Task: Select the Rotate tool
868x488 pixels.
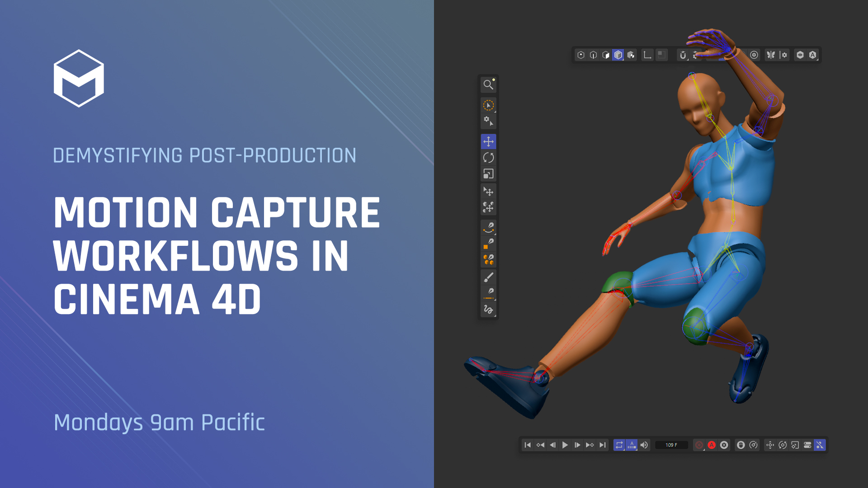Action: (488, 157)
